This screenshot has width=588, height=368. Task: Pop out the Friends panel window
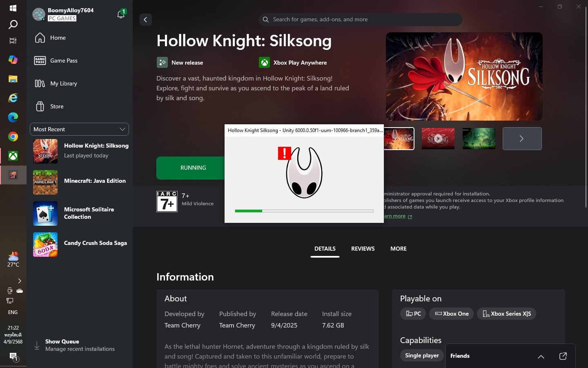[x=563, y=356]
